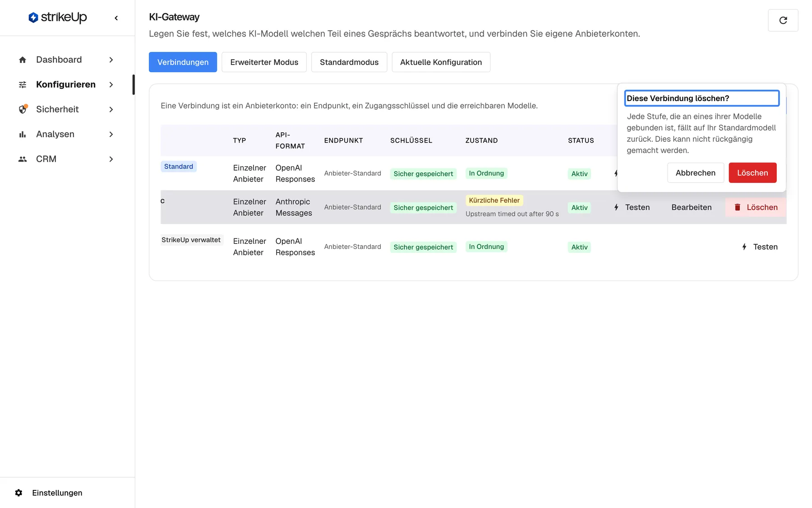
Task: Click the bolt icon in the StrikeUp verwaltet row
Action: (x=744, y=247)
